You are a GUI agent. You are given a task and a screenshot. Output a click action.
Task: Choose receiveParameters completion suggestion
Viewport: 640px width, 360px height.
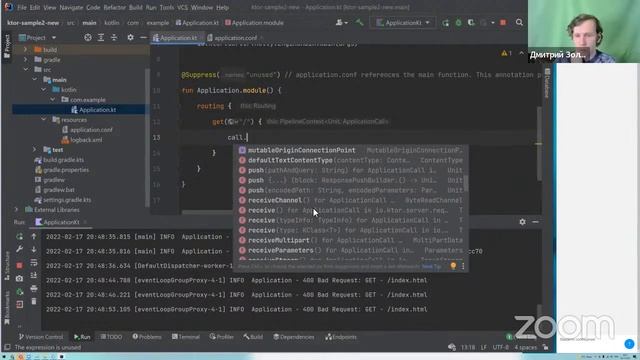[x=351, y=250]
